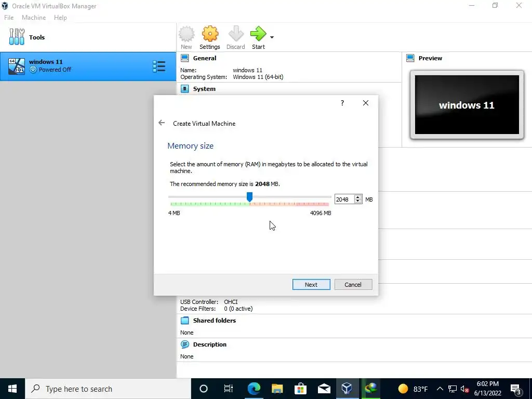Cancel the Create Virtual Machine wizard
Screen dimensions: 532x399
click(353, 285)
